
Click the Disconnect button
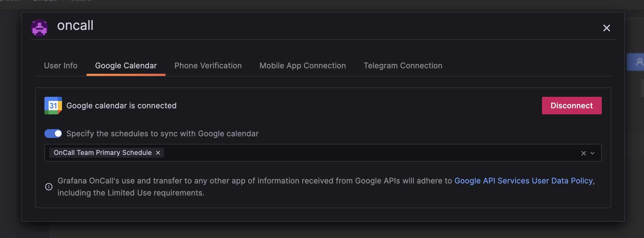tap(572, 106)
